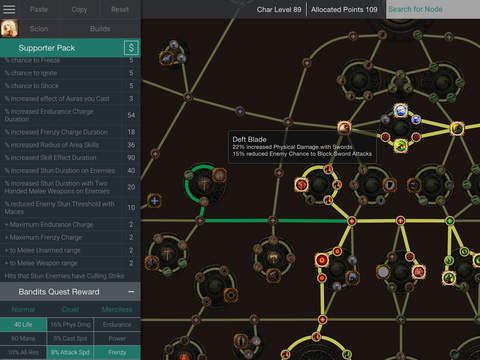Viewport: 480px width, 360px height.
Task: Click the Copy menu item
Action: (x=79, y=10)
